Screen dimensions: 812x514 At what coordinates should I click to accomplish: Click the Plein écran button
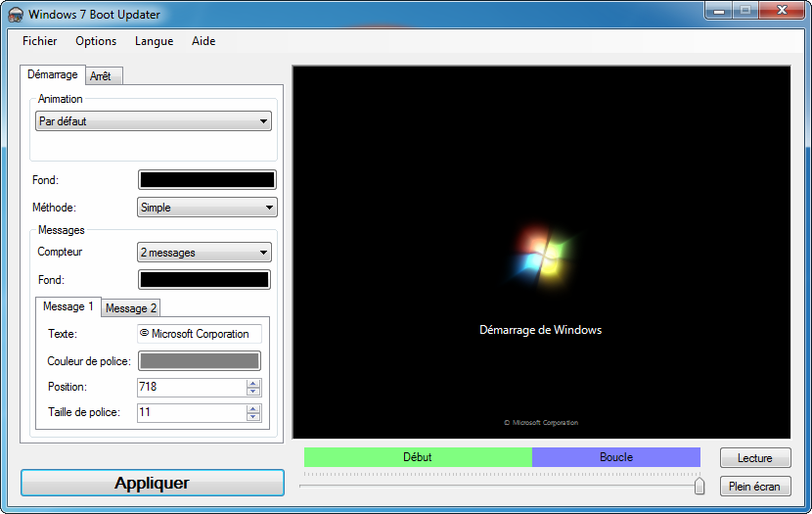(x=755, y=487)
